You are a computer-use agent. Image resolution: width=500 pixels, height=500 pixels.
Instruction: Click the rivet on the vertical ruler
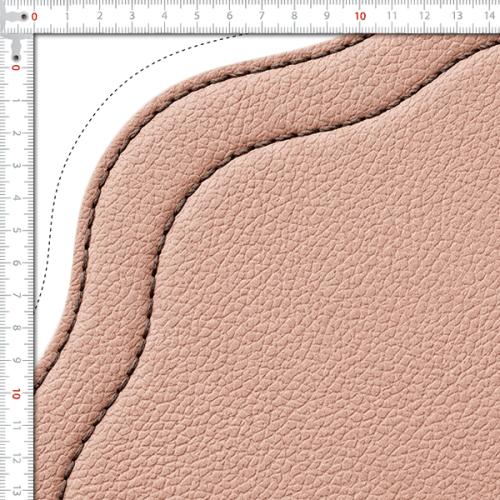tap(16, 58)
